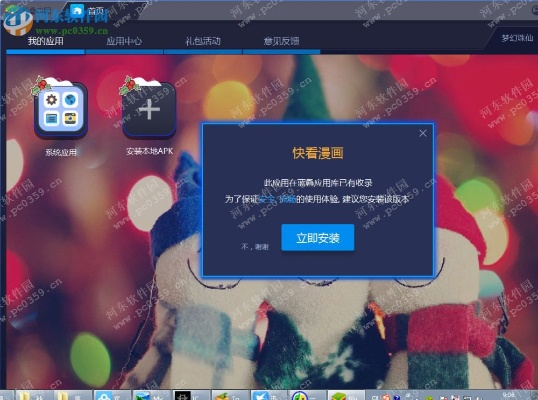Open the round green-yellow taskbar app
The width and height of the screenshot is (538, 400).
[307, 395]
